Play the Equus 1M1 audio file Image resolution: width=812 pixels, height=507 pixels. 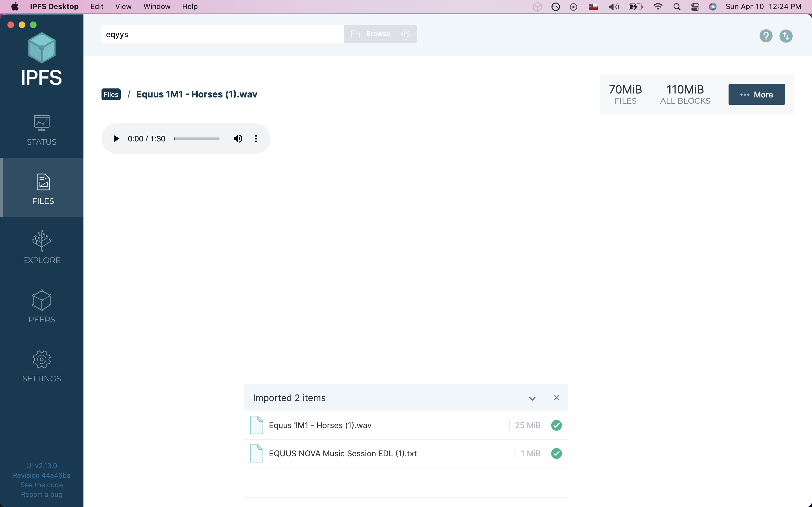(116, 139)
